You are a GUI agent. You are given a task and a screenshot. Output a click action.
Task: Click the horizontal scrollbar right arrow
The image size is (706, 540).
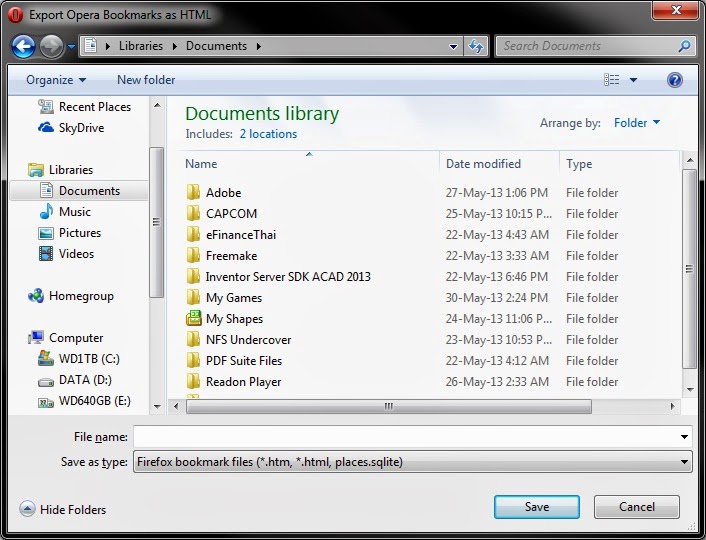(x=673, y=406)
